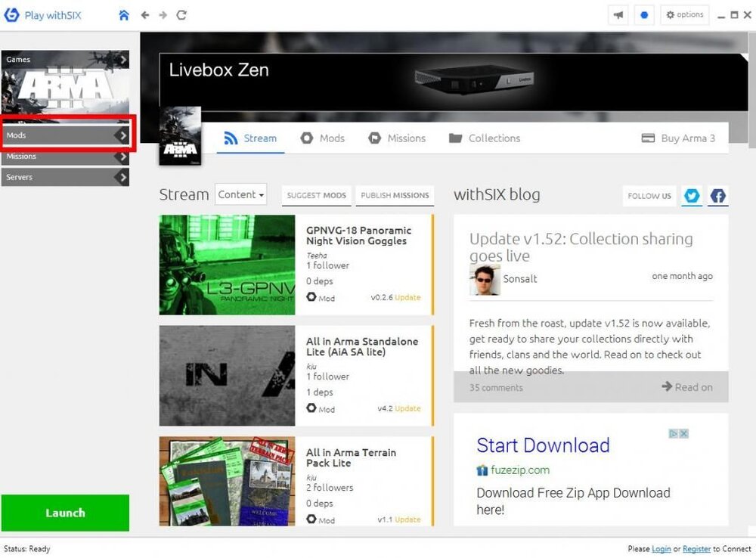
Task: Go to the home page icon
Action: coord(124,15)
